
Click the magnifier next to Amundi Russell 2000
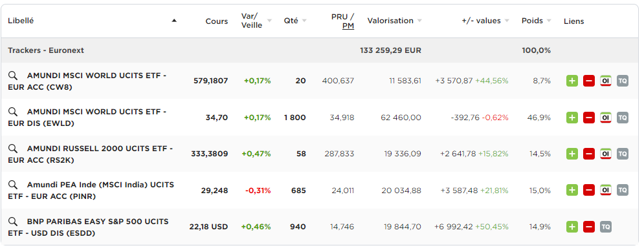(13, 149)
